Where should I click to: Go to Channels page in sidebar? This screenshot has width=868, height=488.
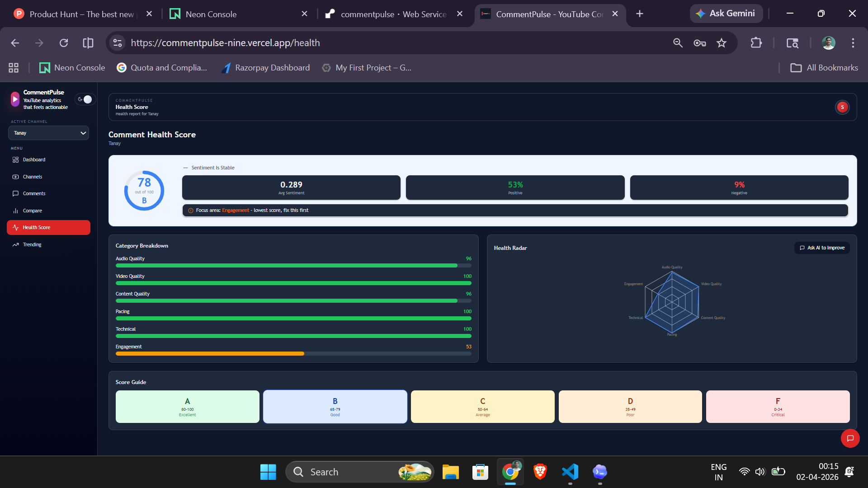pos(32,177)
